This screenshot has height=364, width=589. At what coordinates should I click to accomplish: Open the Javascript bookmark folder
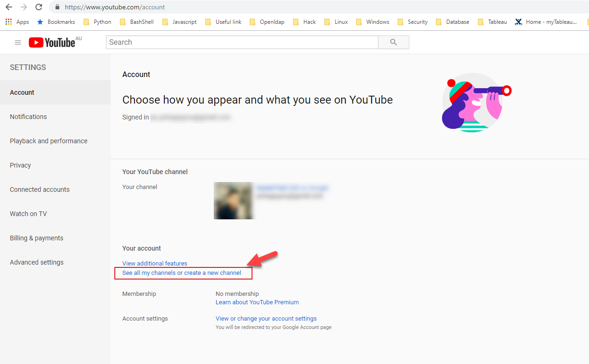click(180, 22)
